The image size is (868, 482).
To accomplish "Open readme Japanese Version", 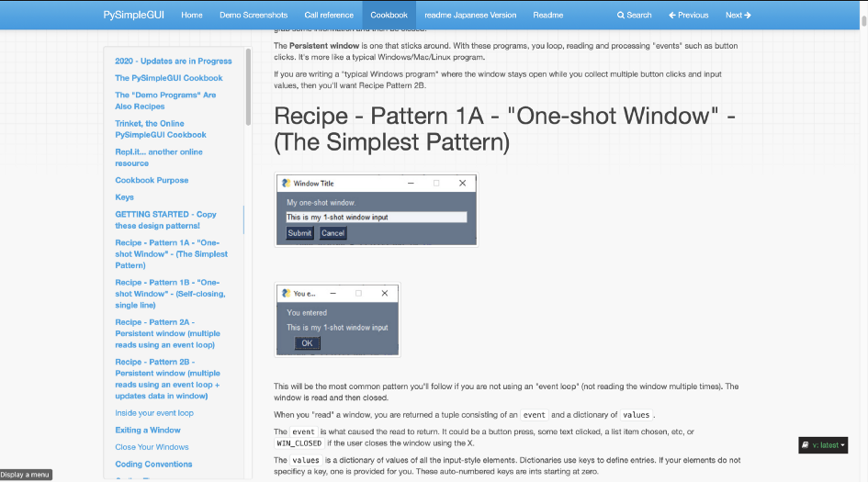I will tap(470, 15).
